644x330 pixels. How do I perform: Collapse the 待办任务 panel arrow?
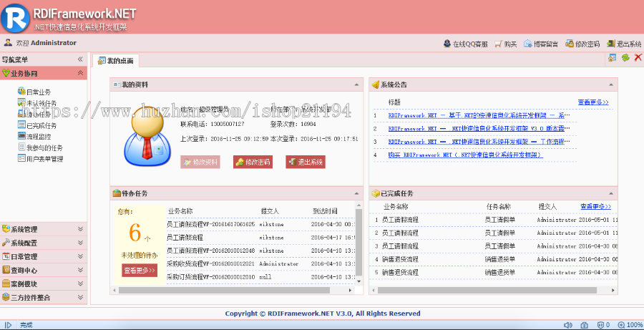coord(356,193)
